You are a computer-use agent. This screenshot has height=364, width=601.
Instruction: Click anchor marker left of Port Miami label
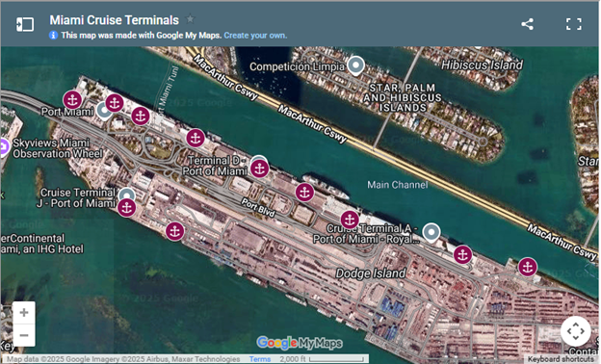point(72,100)
